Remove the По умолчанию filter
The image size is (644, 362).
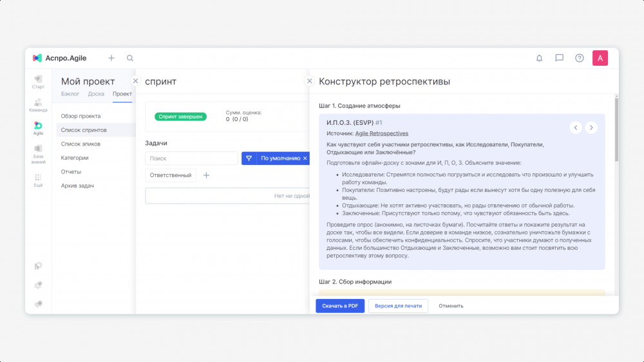click(x=305, y=158)
